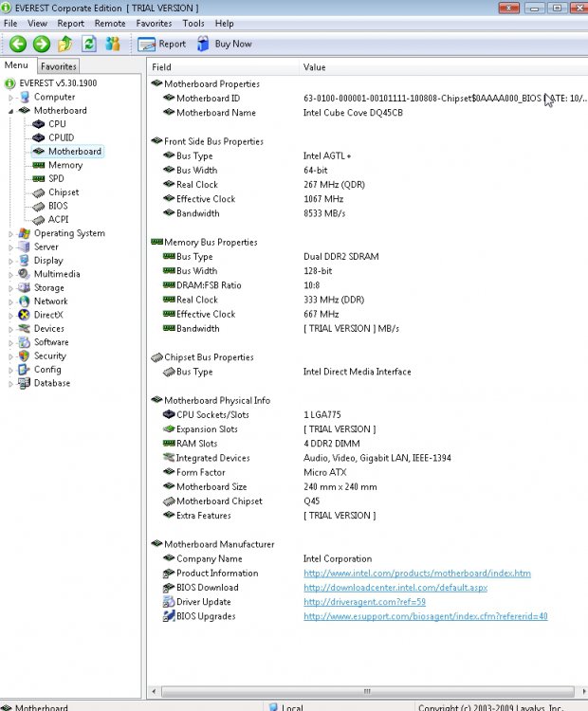This screenshot has height=711, width=588.
Task: Expand the DirectX node arrow
Action: [x=10, y=316]
